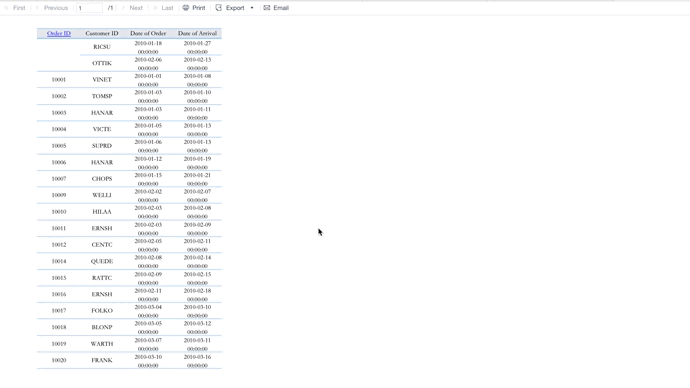Screen dimensions: 690x388
Task: Jump to Last page
Action: (x=163, y=8)
